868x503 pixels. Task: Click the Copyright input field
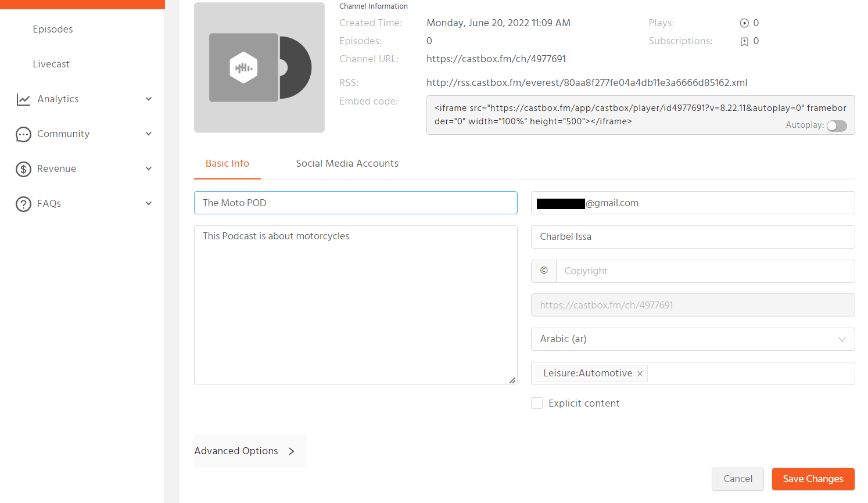point(705,271)
